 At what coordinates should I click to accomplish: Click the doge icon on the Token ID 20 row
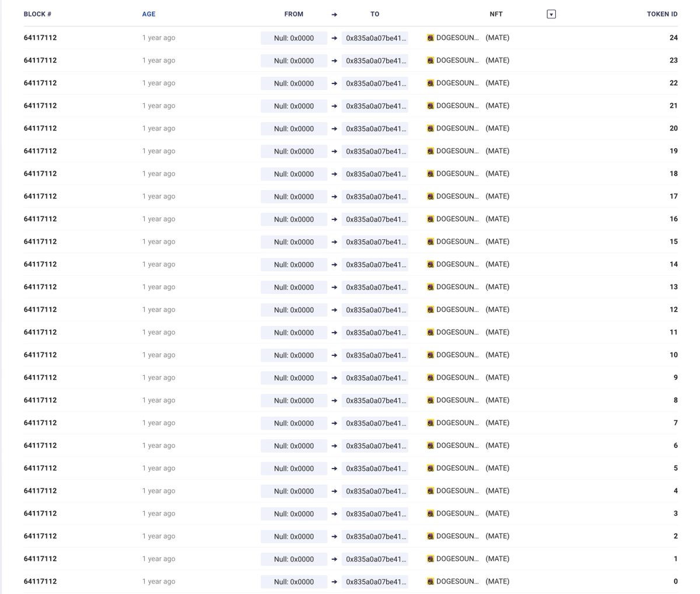(x=430, y=128)
